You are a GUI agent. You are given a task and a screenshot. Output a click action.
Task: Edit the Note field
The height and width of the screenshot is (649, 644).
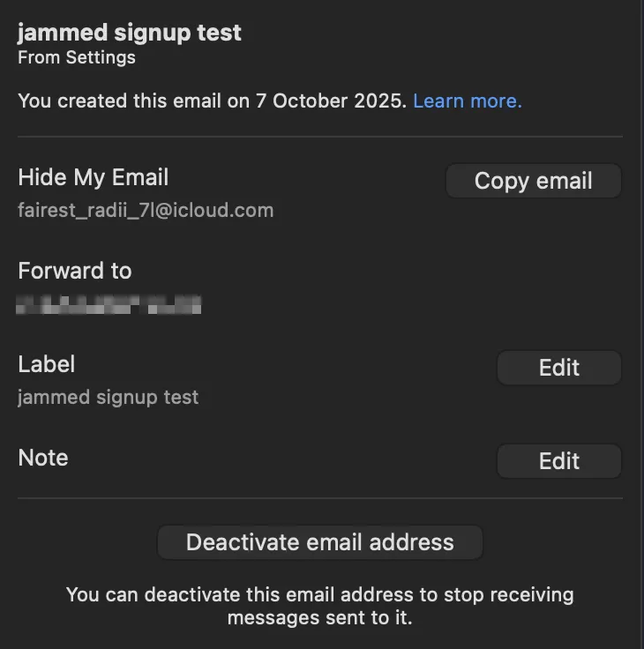(558, 461)
